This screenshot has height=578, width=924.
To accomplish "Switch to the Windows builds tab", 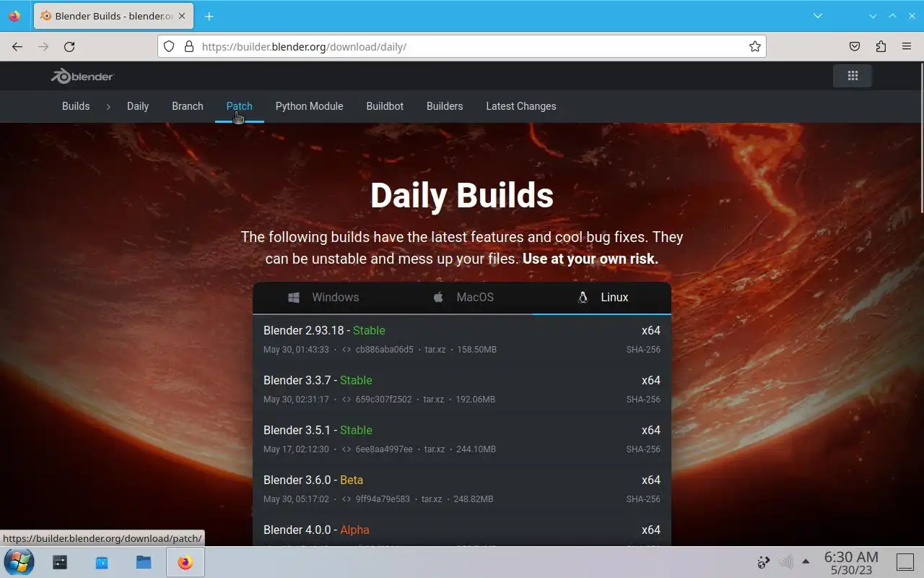I will (x=323, y=298).
